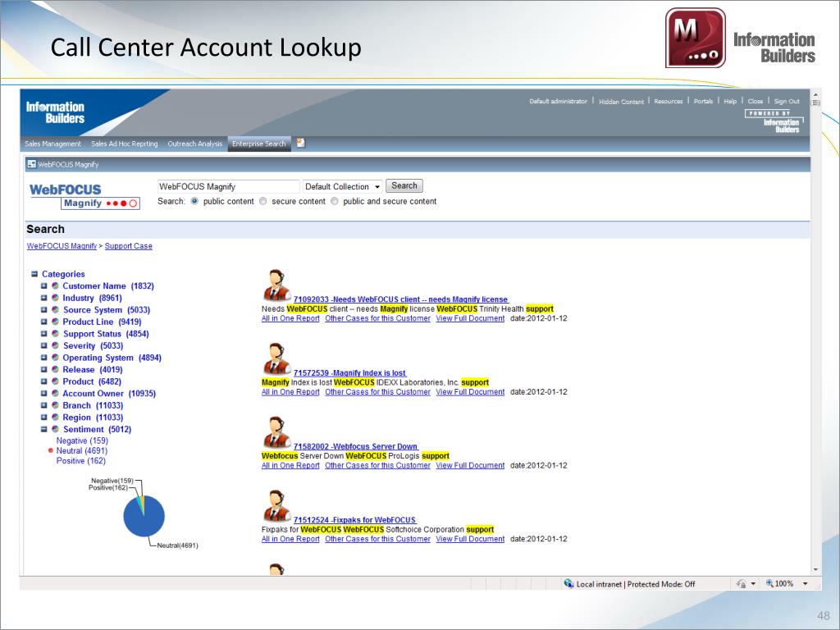Click the Local intranet security zone icon

(568, 583)
